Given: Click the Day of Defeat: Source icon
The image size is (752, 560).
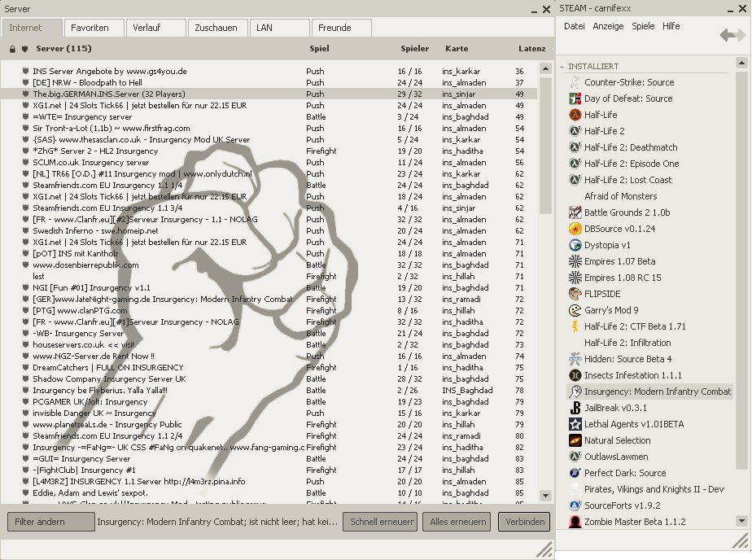Looking at the screenshot, I should tap(575, 98).
